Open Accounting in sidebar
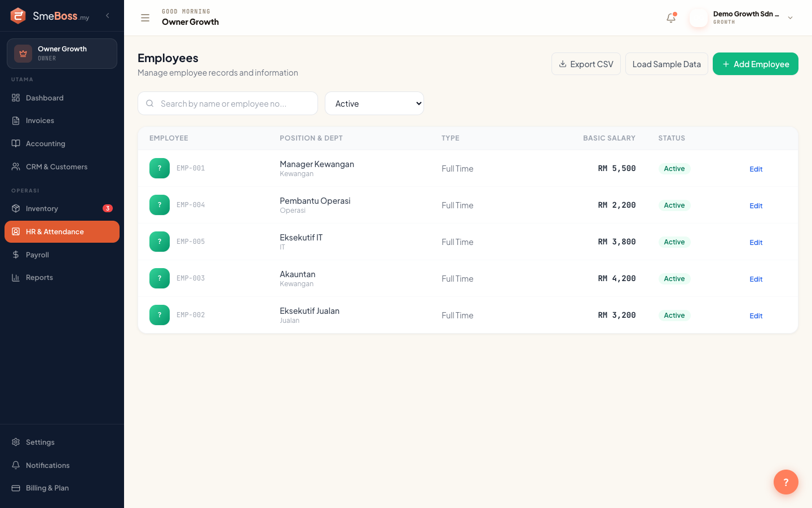Viewport: 812px width, 508px height. 62,143
